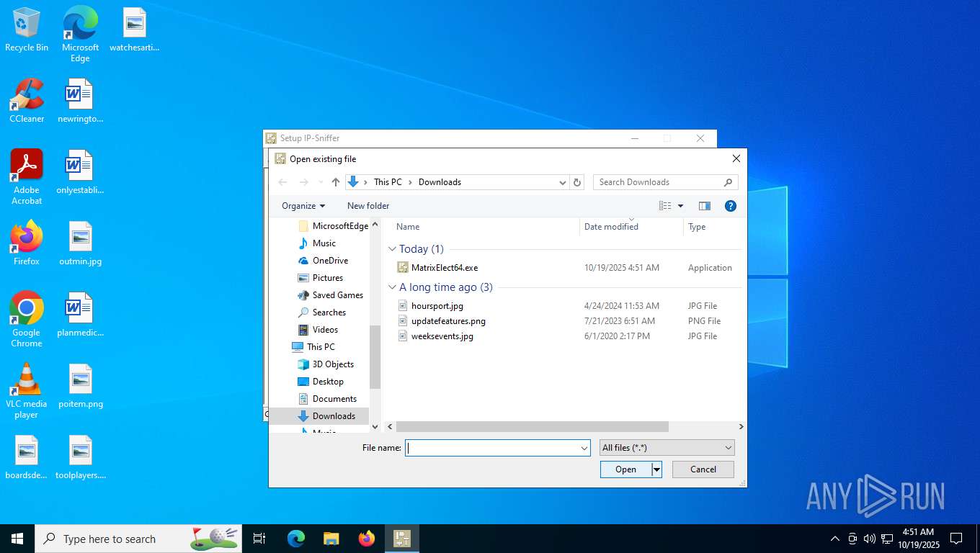This screenshot has width=980, height=553.
Task: Select Documents in navigation tree
Action: [x=327, y=399]
